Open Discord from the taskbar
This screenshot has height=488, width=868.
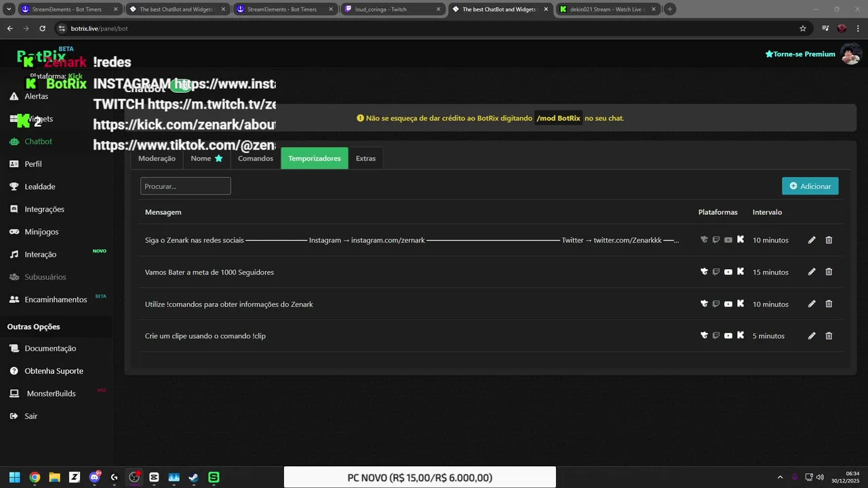94,477
